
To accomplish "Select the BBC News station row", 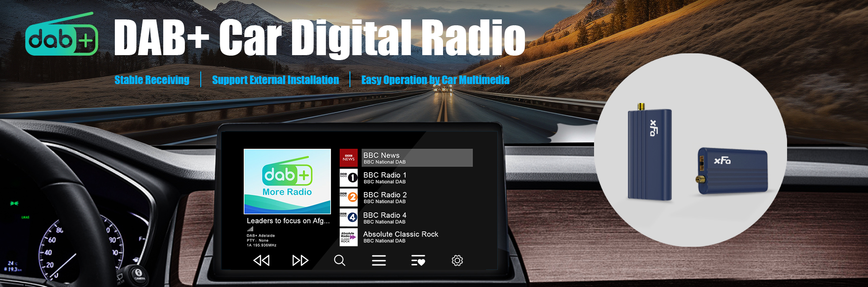I will pos(406,158).
